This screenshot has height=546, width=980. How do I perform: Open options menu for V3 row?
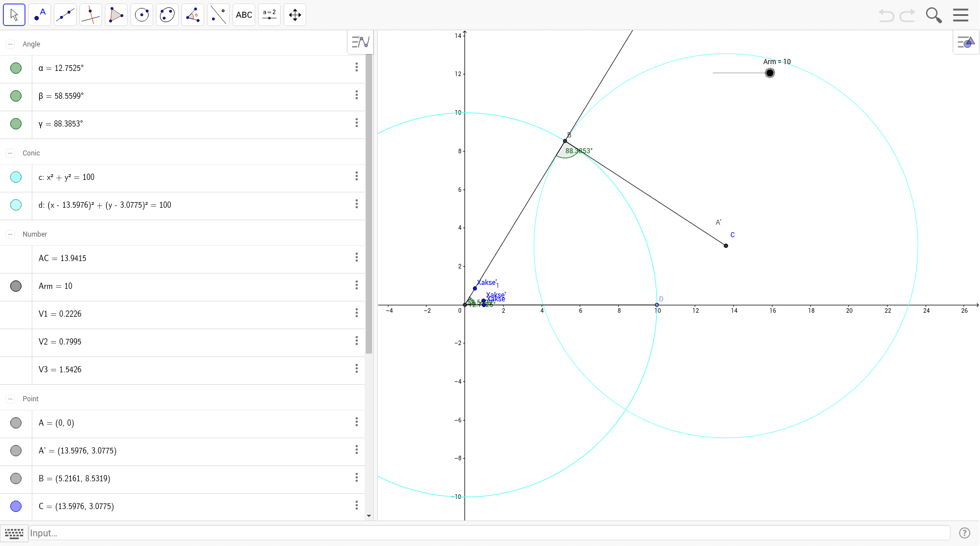pyautogui.click(x=357, y=368)
